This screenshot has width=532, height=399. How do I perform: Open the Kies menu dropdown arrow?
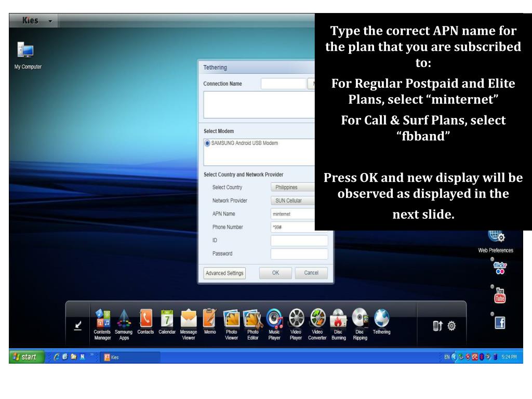click(x=50, y=21)
